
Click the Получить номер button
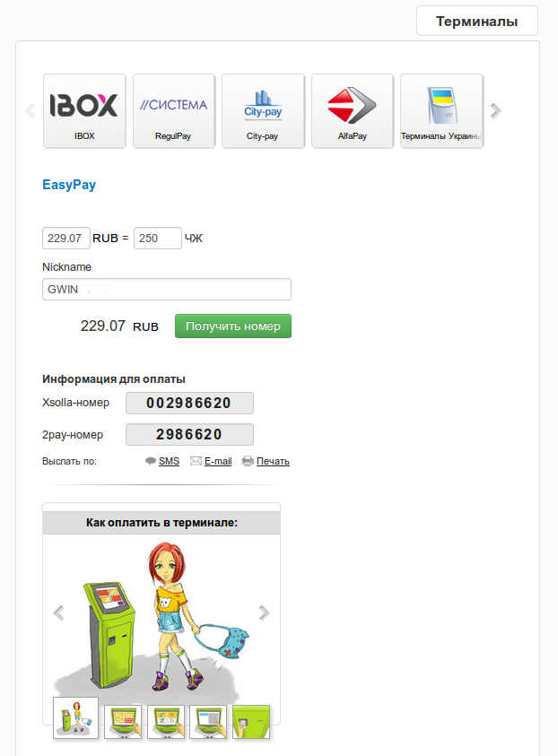pyautogui.click(x=233, y=326)
